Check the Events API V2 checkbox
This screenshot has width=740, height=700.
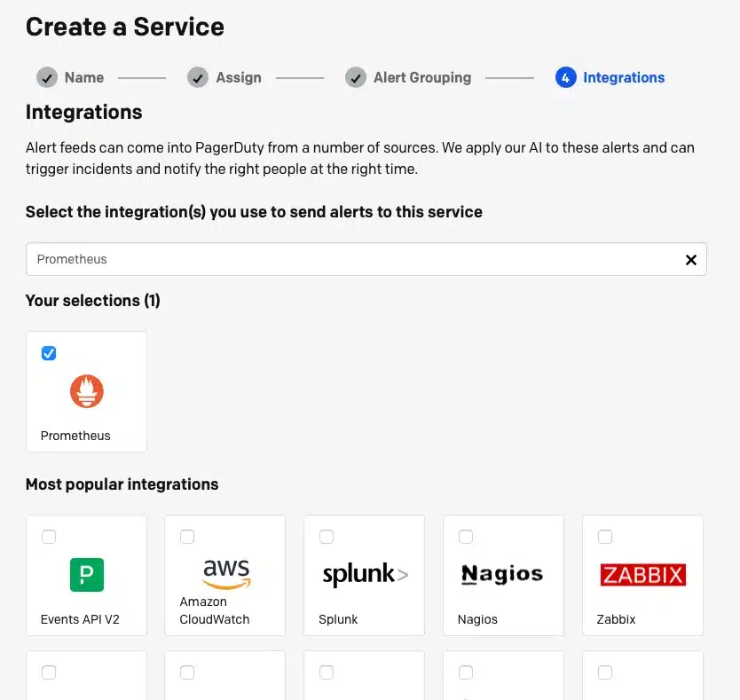click(49, 537)
